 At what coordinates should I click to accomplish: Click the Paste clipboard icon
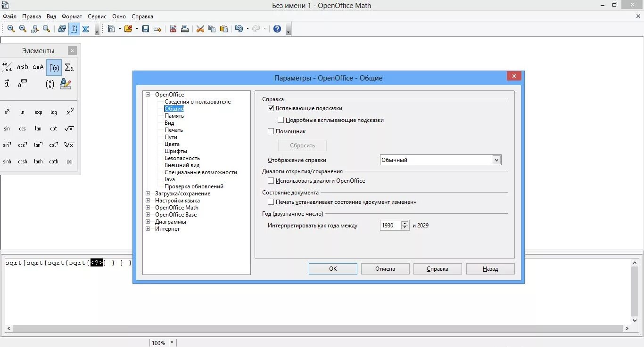(x=224, y=29)
